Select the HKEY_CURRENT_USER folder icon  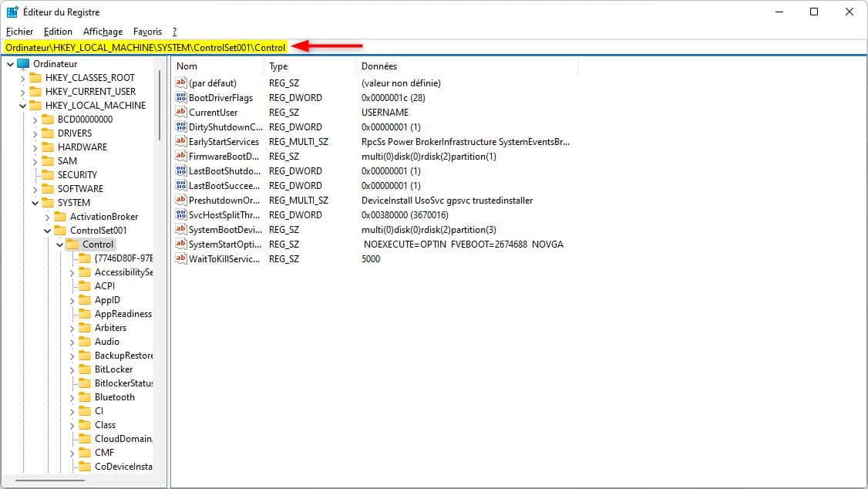click(35, 91)
